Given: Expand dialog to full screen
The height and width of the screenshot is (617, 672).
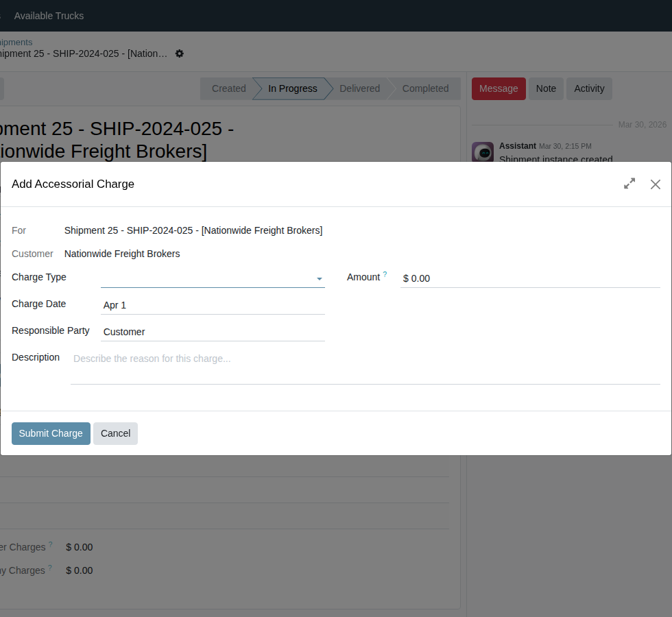Looking at the screenshot, I should coord(629,184).
